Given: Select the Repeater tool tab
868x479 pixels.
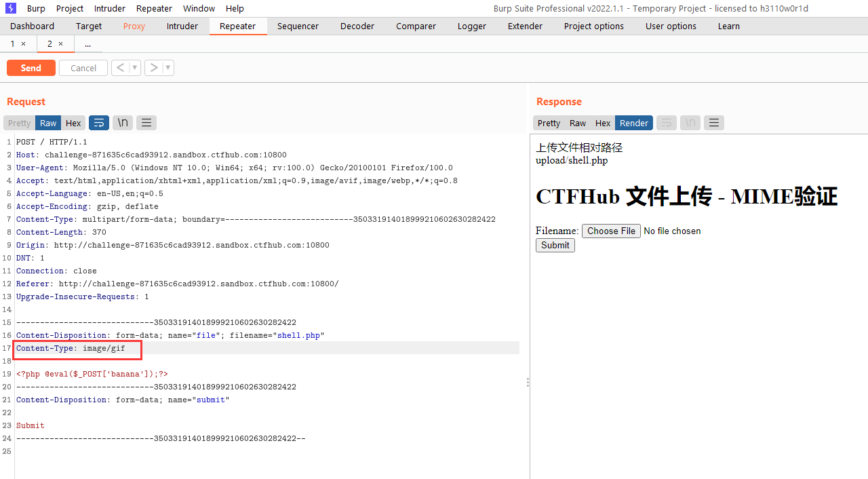Looking at the screenshot, I should point(238,26).
